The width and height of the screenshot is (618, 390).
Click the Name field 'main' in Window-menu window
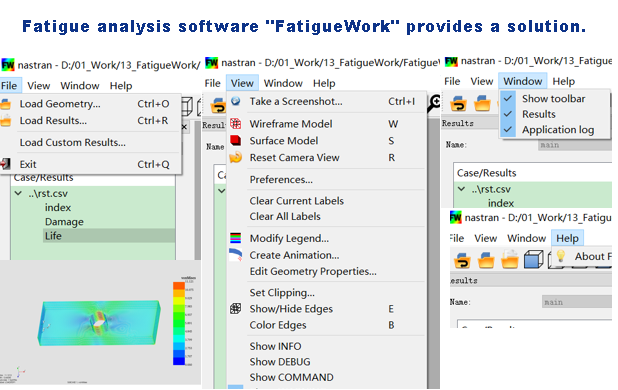575,145
